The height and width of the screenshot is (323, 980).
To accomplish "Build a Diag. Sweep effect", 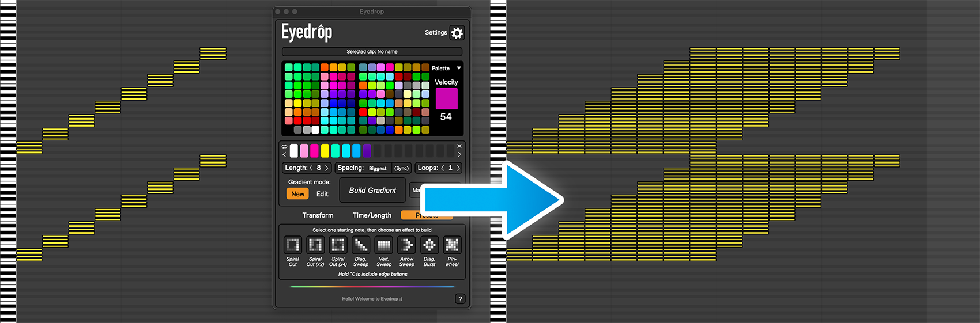I will click(x=361, y=245).
